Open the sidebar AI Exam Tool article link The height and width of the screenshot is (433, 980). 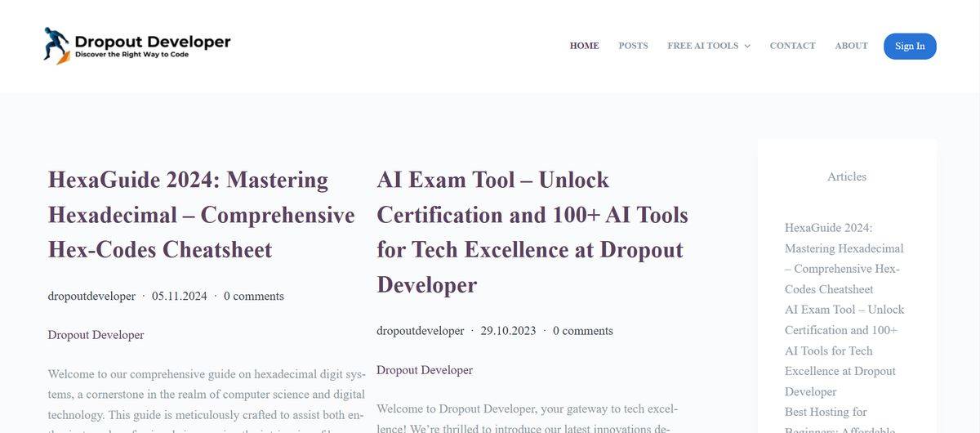(x=844, y=350)
